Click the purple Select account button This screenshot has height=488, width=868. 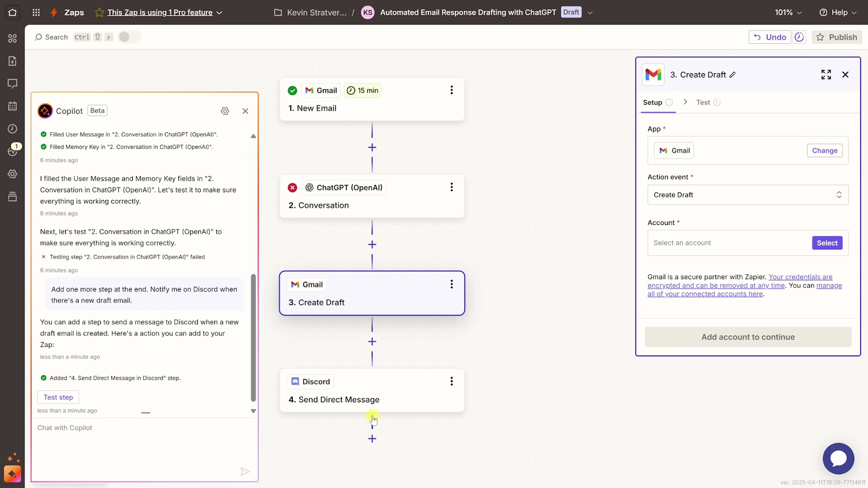[827, 243]
